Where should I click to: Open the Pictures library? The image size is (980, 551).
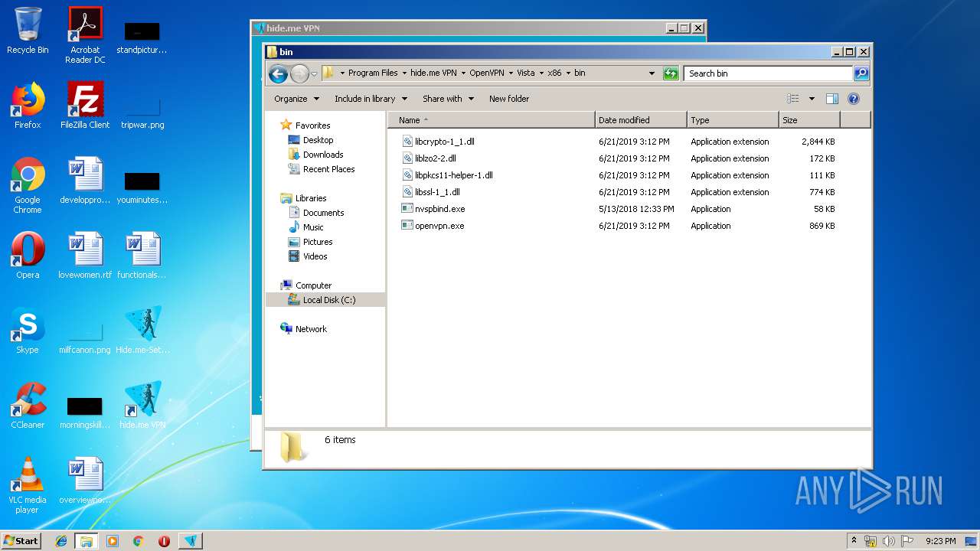click(x=317, y=242)
